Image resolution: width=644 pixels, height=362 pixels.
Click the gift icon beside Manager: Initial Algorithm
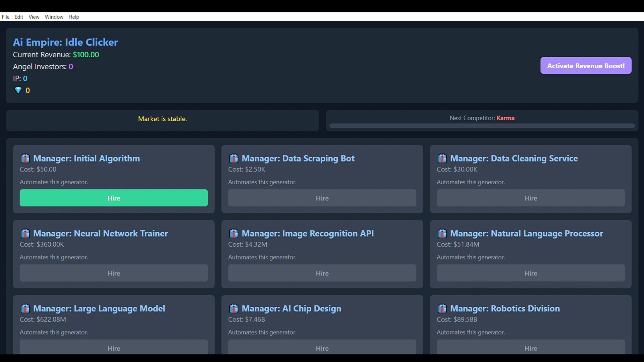click(x=25, y=159)
